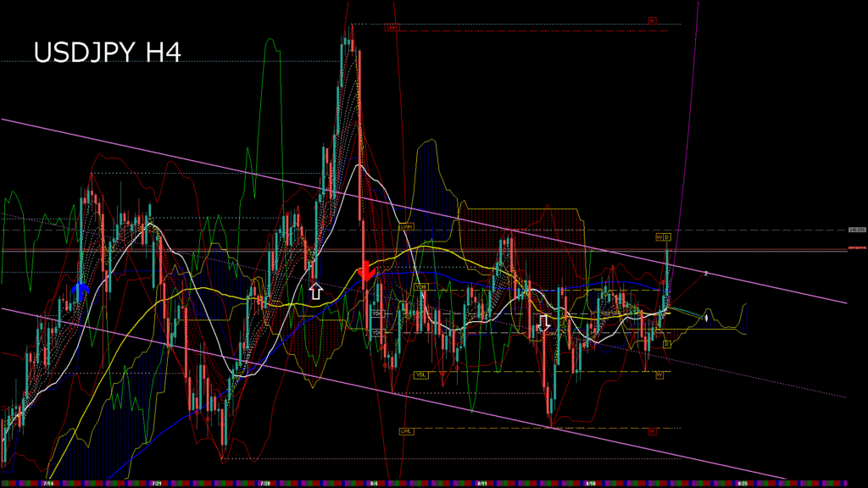Select the 8/25 date marker
Viewport: 868px width, 488px height.
[743, 484]
